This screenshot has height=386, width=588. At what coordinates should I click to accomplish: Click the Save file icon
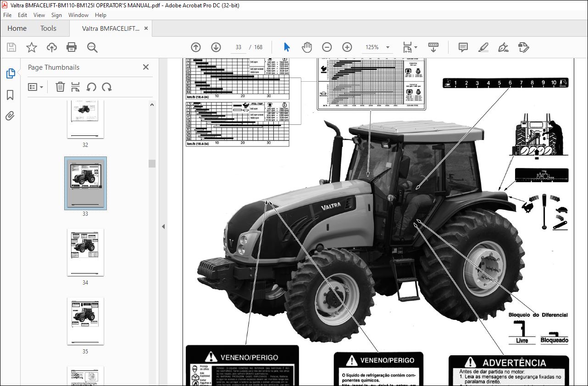pyautogui.click(x=11, y=47)
